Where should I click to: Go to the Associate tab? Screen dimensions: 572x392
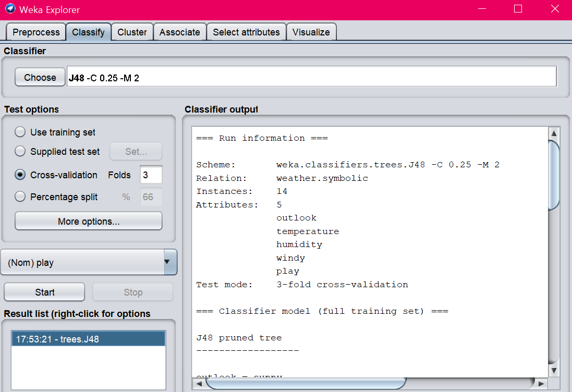click(x=180, y=32)
